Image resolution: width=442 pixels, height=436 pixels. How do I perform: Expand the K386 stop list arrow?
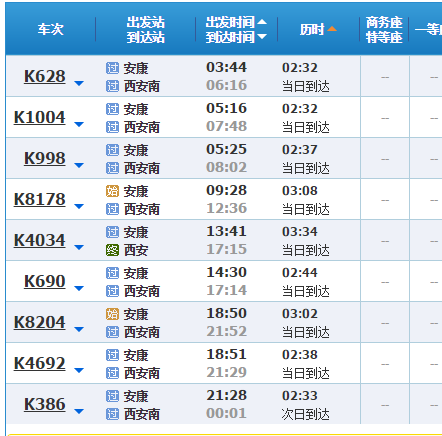[79, 411]
